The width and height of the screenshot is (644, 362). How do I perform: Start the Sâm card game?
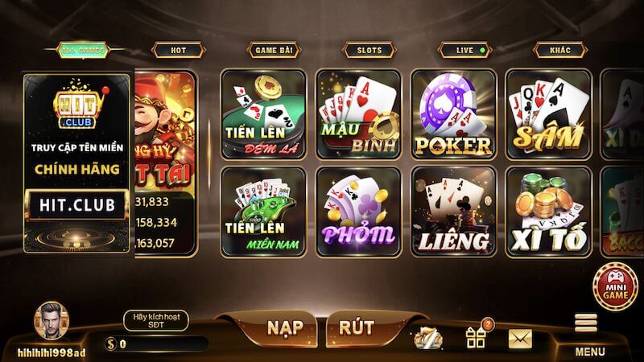tap(548, 114)
